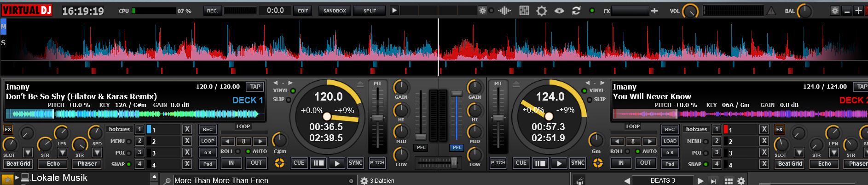Open EDIT in the top bar
This screenshot has height=185, width=868.
[303, 11]
